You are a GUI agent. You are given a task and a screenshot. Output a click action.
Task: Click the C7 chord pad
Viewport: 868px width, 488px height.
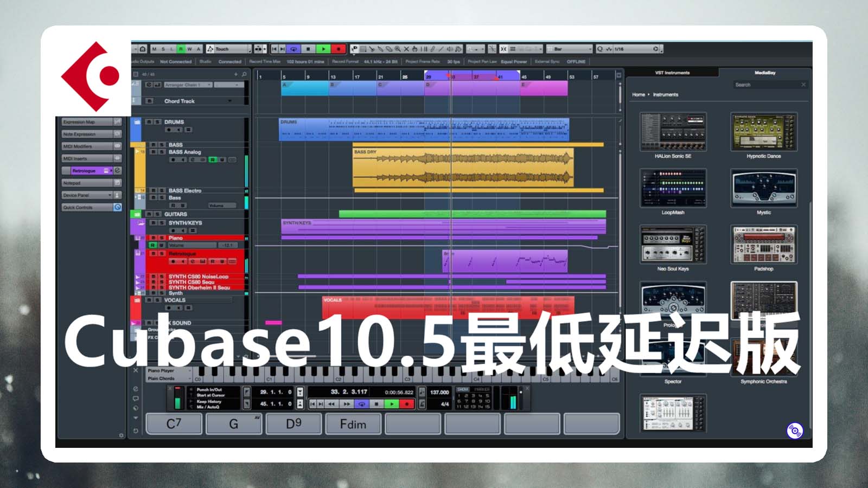[174, 423]
